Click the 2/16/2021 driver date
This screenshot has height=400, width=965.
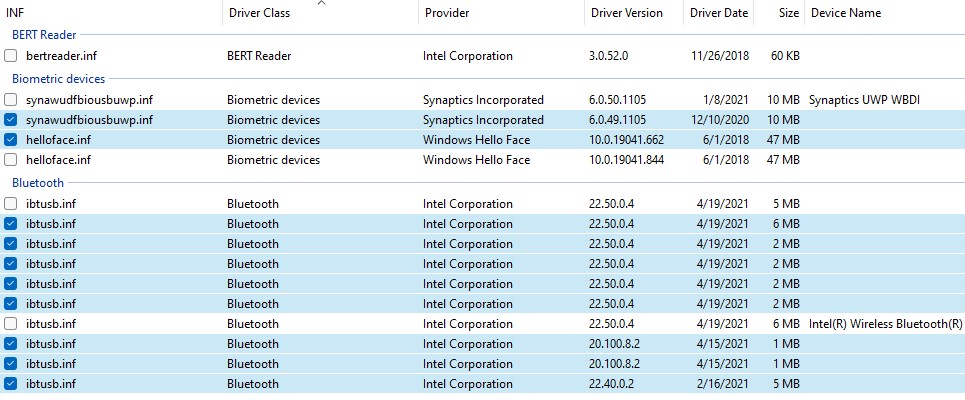[724, 384]
